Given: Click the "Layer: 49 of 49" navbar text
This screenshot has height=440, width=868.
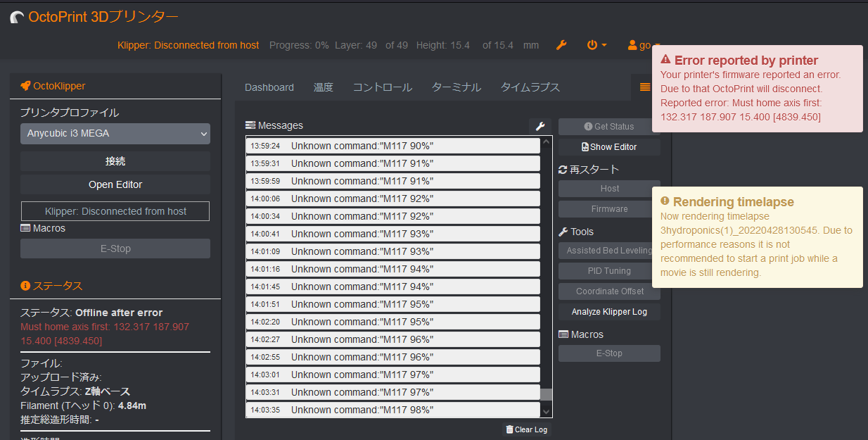Looking at the screenshot, I should coord(371,45).
